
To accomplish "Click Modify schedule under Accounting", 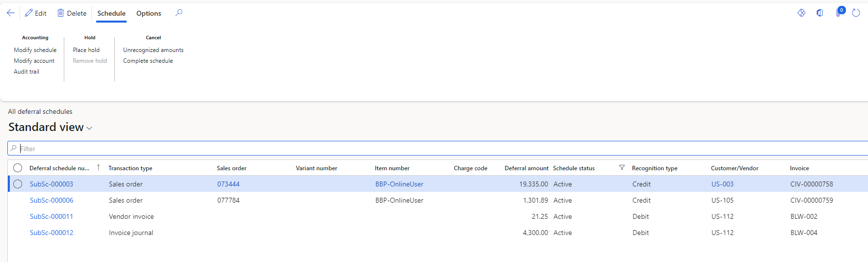I will pos(35,50).
